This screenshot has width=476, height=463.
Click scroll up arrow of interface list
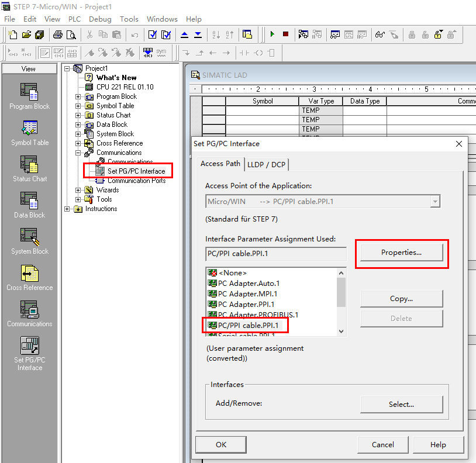pyautogui.click(x=342, y=273)
